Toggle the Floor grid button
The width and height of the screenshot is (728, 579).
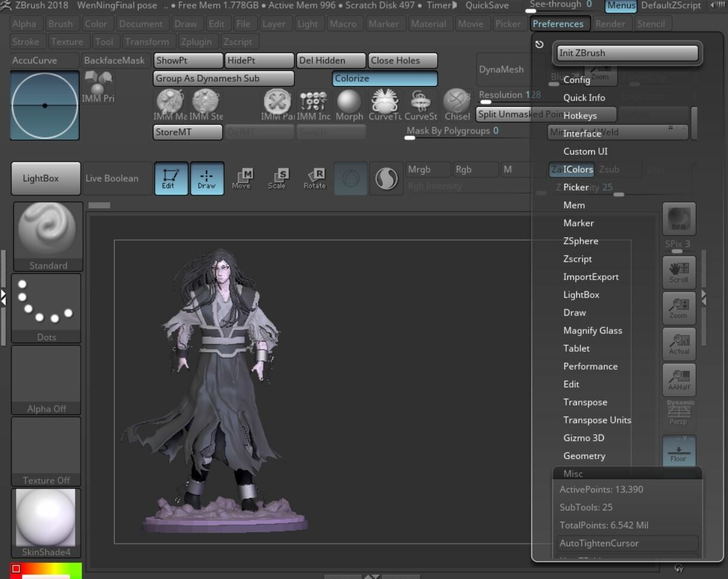(x=678, y=451)
